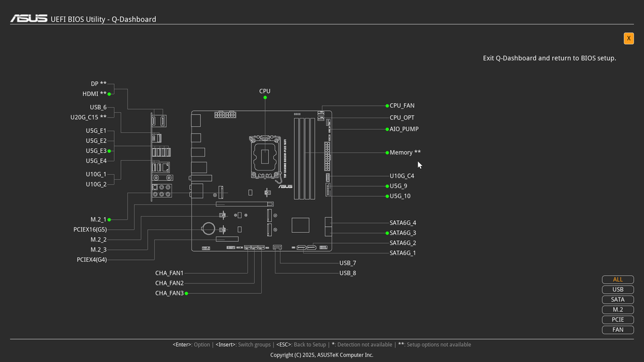Select the U10G_C4 connector label

point(402,176)
